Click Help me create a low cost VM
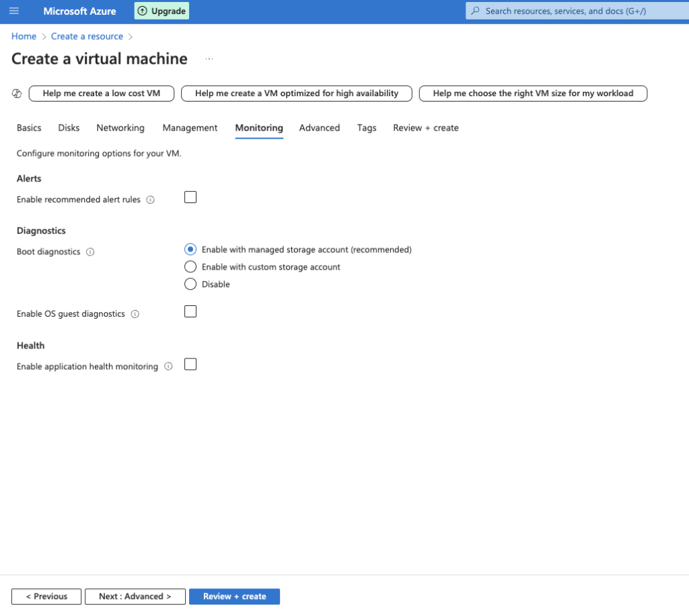This screenshot has width=689, height=616. coord(102,93)
